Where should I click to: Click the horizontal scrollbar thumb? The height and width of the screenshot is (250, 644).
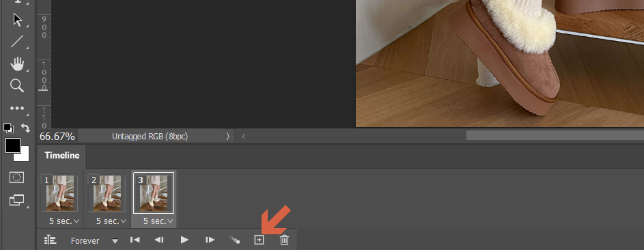pyautogui.click(x=555, y=135)
